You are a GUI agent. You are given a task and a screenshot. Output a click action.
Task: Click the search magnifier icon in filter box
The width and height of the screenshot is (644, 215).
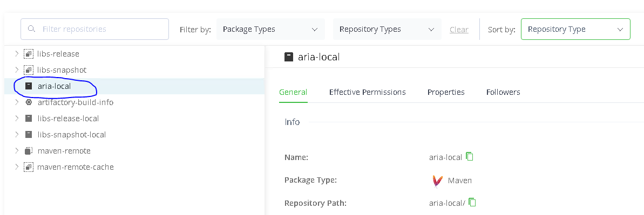click(31, 29)
